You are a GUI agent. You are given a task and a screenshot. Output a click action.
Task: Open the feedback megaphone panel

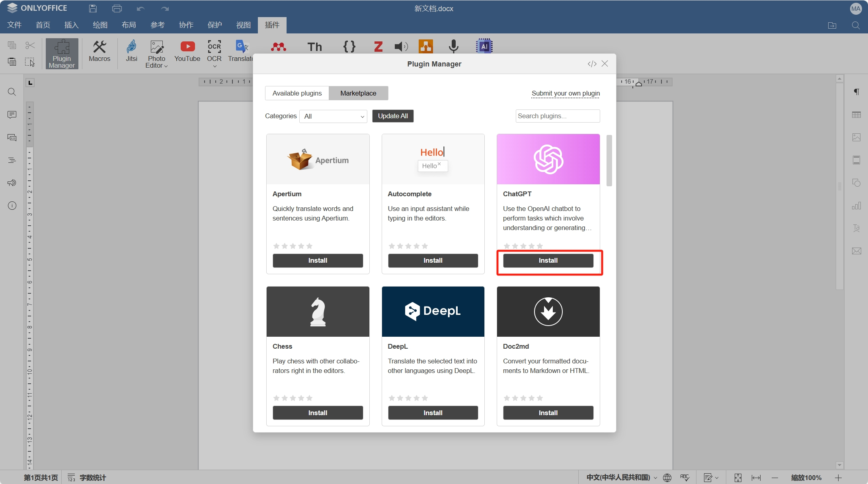(12, 183)
